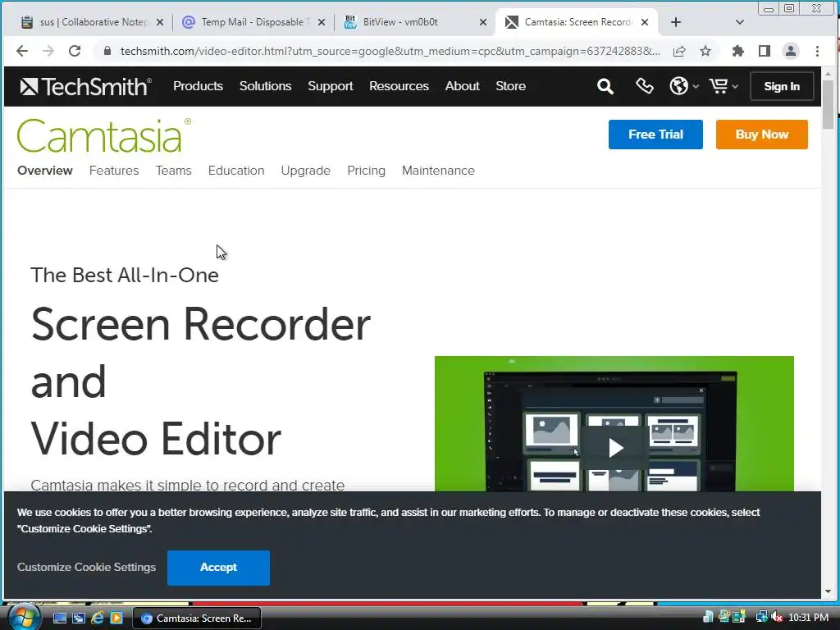The height and width of the screenshot is (630, 840).
Task: Select the Overview tab
Action: tap(45, 171)
